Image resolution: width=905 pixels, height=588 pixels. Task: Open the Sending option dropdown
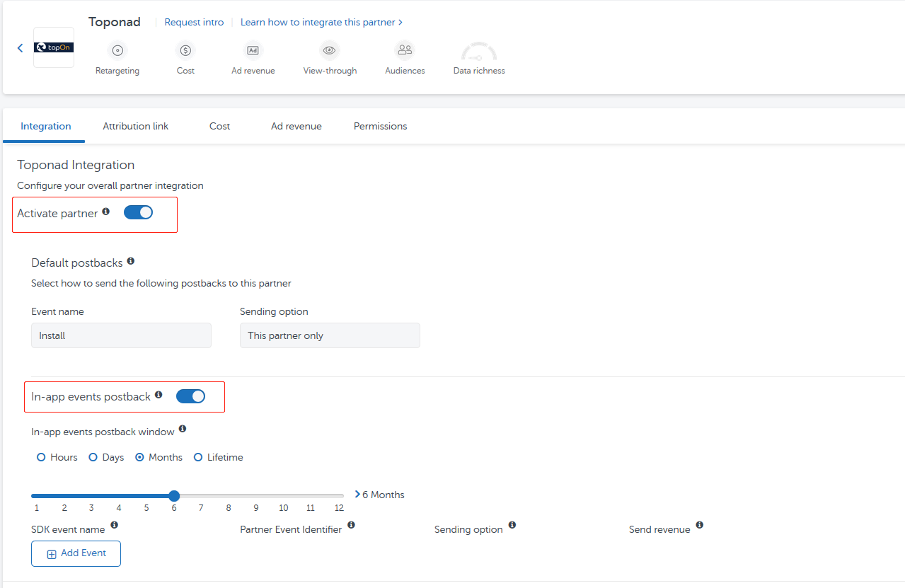(x=330, y=335)
